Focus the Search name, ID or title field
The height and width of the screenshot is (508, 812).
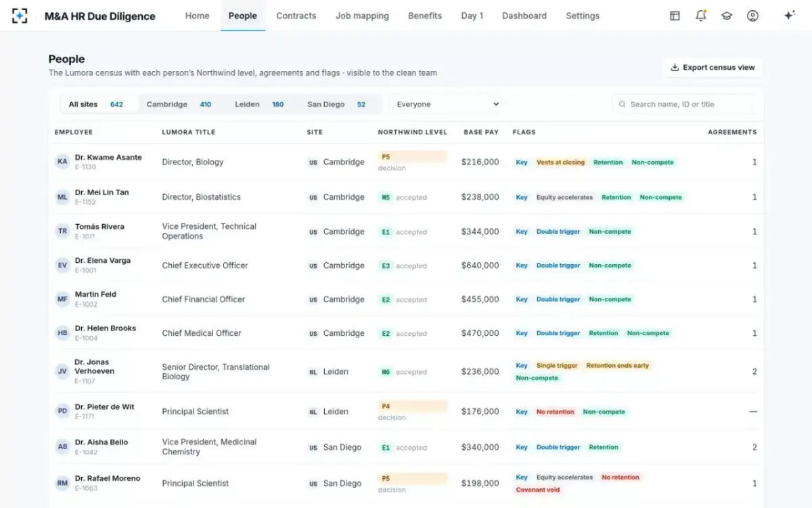(682, 104)
